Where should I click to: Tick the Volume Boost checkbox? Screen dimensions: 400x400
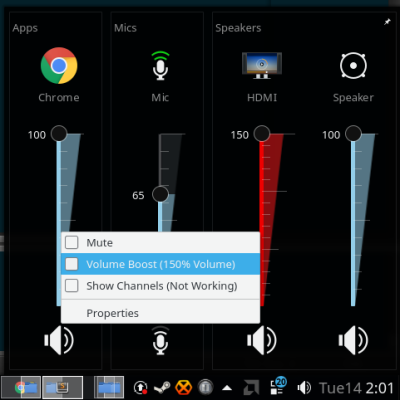point(72,264)
